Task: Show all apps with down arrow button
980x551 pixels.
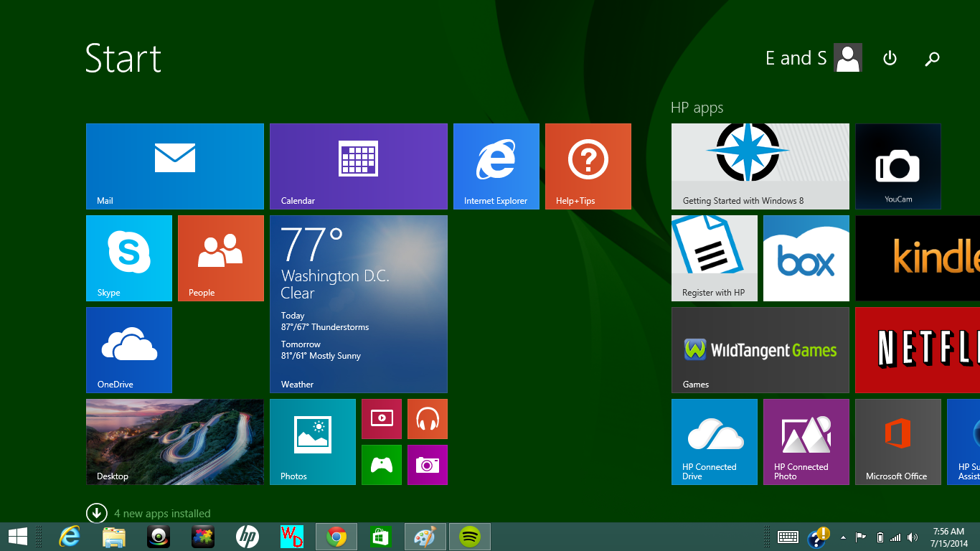Action: coord(96,513)
